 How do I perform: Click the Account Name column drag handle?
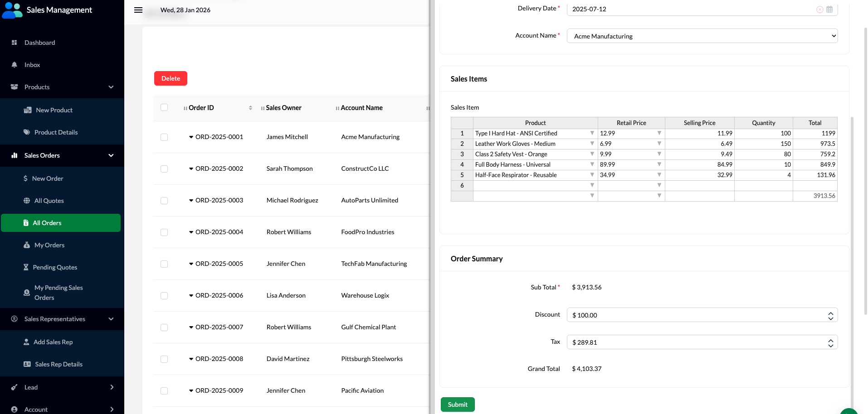click(x=337, y=108)
